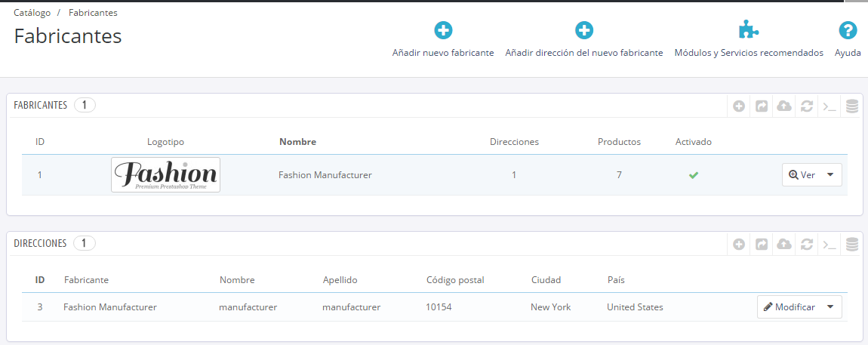
Task: Click export icon in Fabricantes panel header
Action: pos(762,106)
